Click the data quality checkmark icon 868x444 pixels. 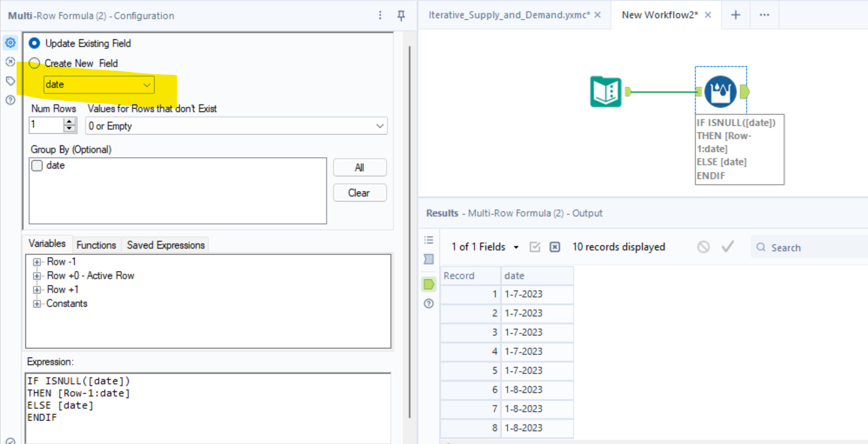point(728,246)
